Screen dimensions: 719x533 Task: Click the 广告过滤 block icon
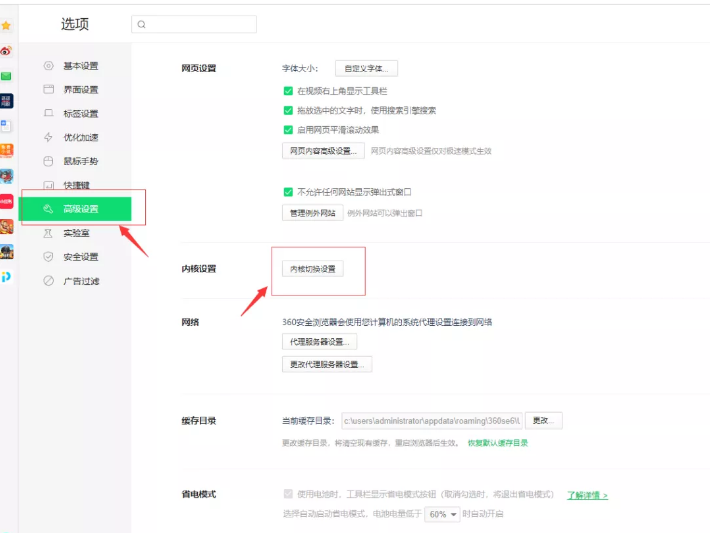point(48,281)
